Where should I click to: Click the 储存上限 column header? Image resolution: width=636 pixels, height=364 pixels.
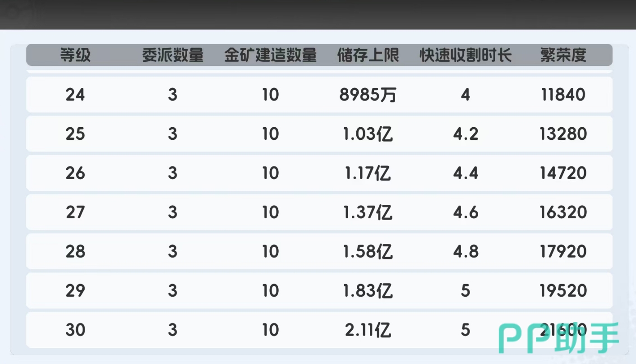click(368, 55)
